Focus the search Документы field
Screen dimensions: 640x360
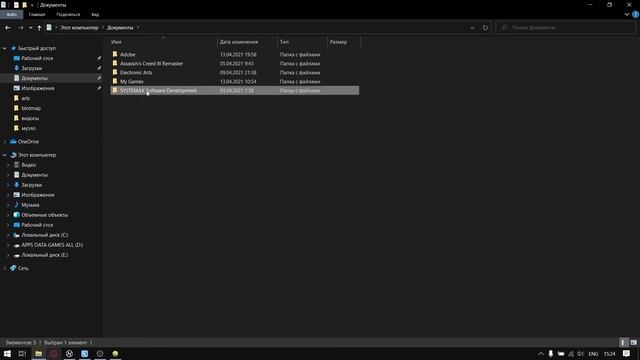(565, 28)
